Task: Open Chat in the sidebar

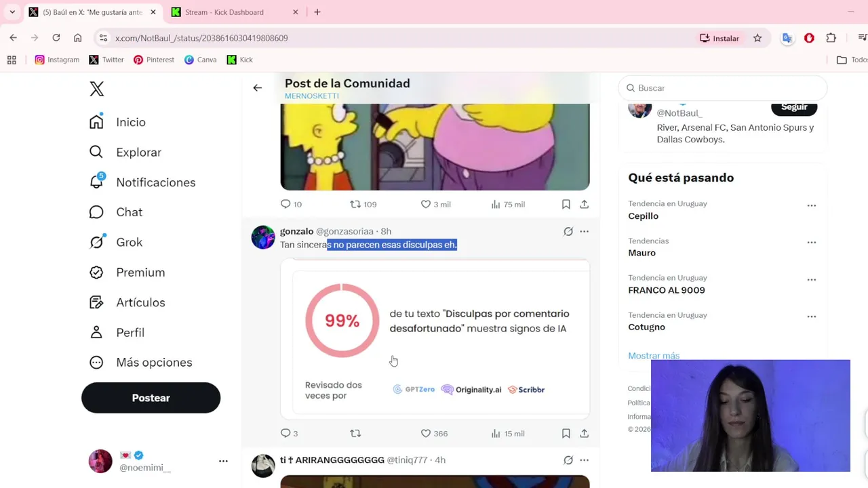Action: pos(116,212)
